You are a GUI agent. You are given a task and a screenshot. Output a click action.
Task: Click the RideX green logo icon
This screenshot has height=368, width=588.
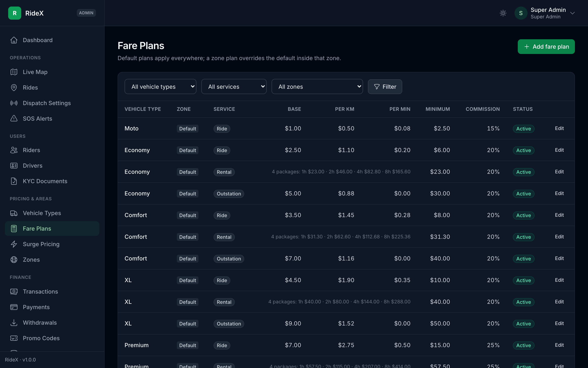[14, 13]
